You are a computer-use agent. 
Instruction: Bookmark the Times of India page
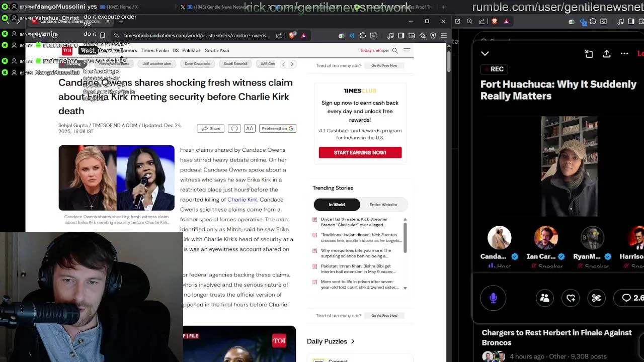103,36
